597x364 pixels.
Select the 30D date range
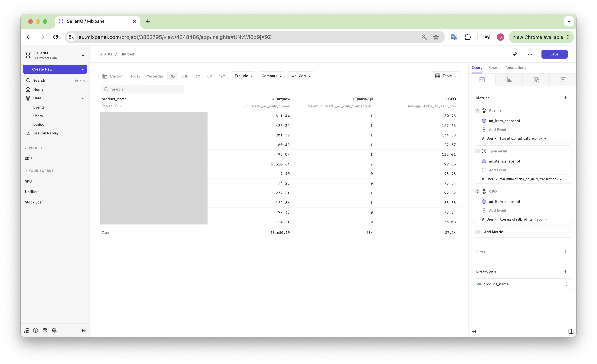[x=185, y=76]
